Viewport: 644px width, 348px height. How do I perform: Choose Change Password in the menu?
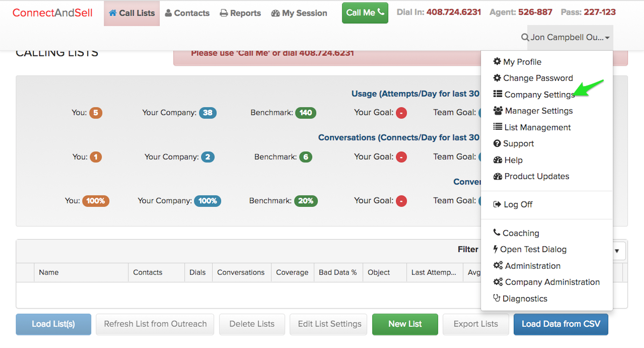[538, 78]
